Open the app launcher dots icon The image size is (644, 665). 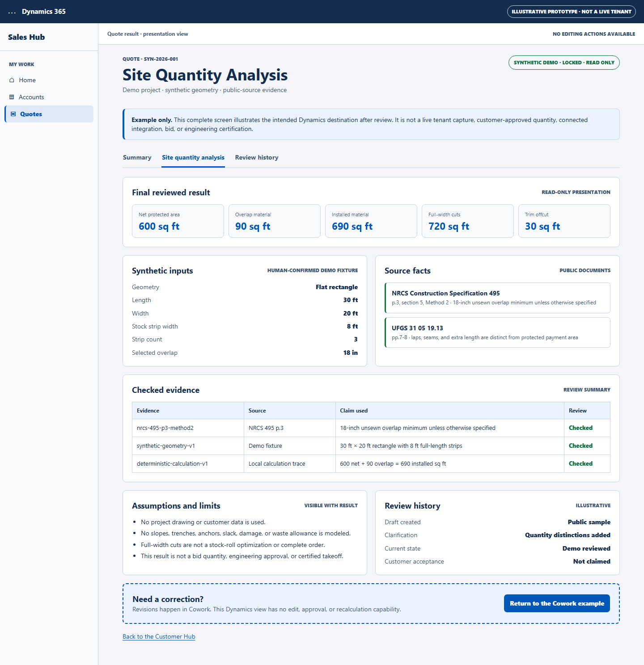coord(12,12)
